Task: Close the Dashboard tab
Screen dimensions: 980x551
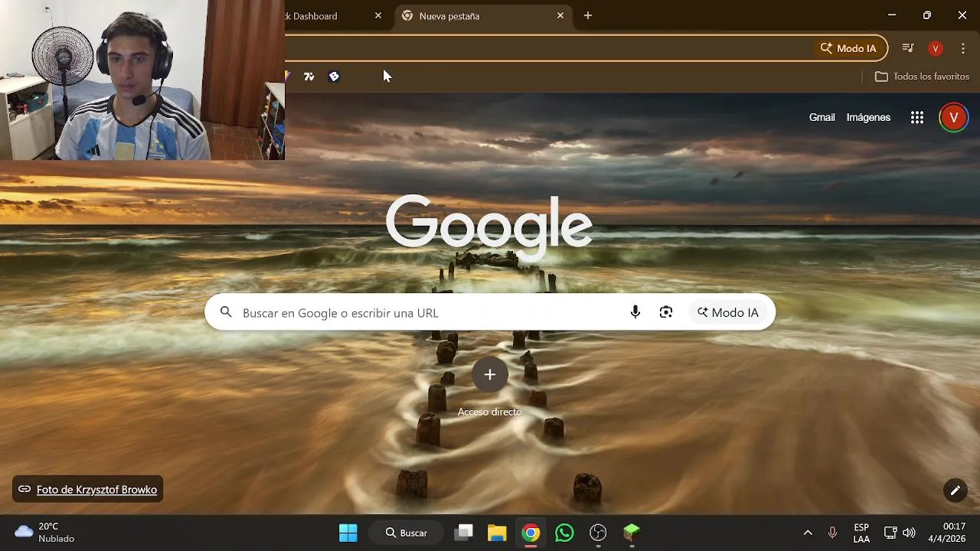Action: point(378,15)
